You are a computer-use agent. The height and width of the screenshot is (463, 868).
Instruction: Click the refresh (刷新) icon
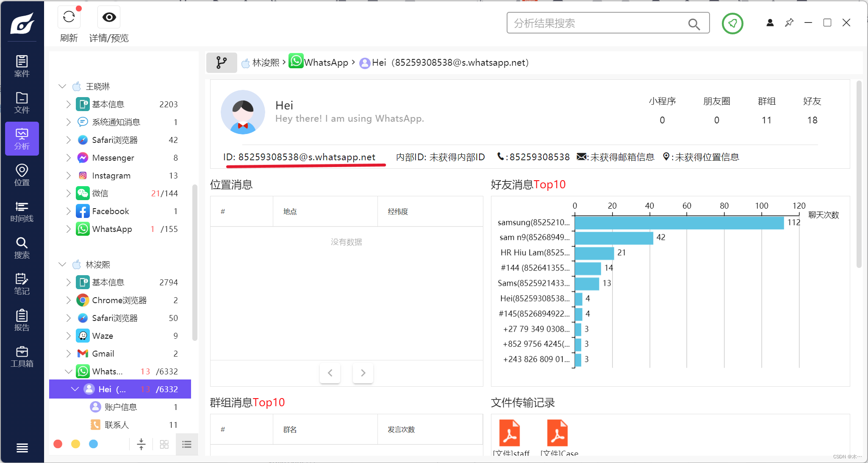click(x=69, y=17)
